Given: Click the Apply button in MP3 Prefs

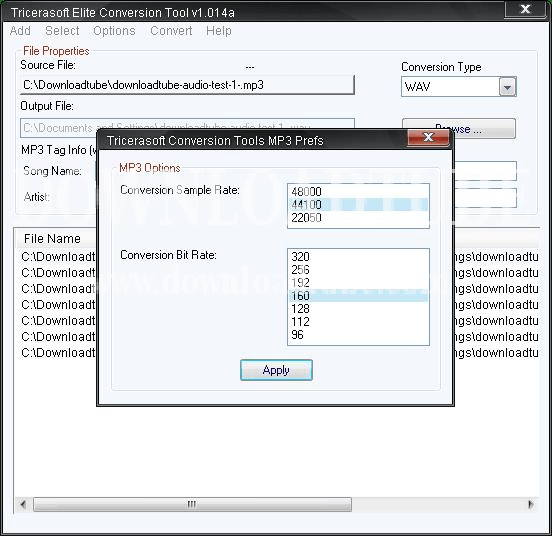Looking at the screenshot, I should 276,370.
